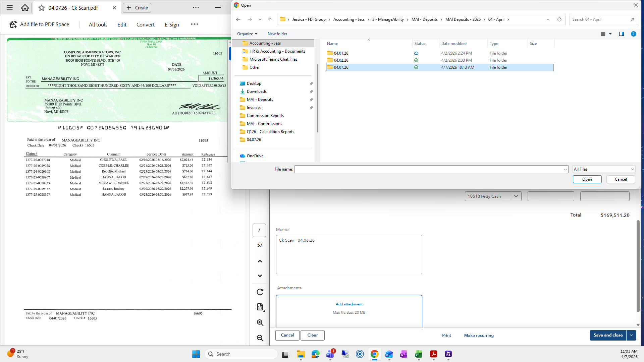The image size is (644, 362).
Task: Zoom out of the PDF document
Action: tap(260, 338)
